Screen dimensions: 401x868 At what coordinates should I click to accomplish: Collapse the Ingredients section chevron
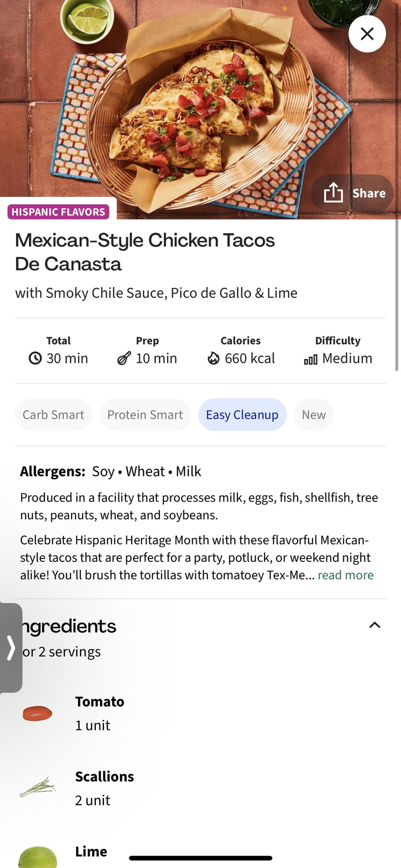point(375,625)
